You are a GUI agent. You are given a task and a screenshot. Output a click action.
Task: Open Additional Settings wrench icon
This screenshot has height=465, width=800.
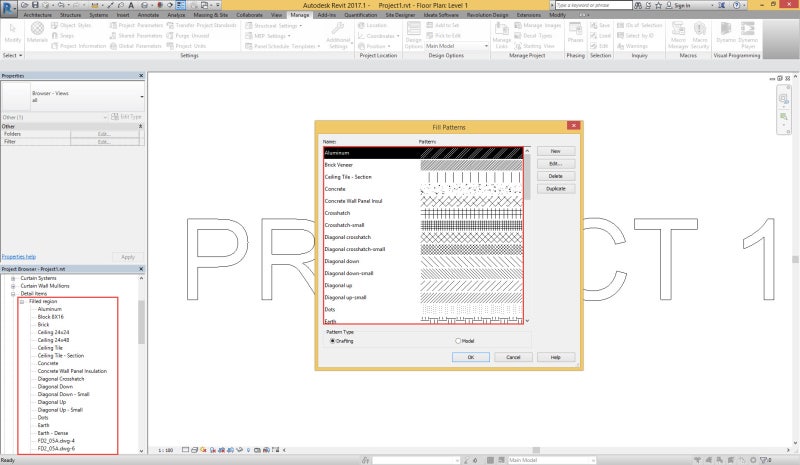[x=338, y=35]
